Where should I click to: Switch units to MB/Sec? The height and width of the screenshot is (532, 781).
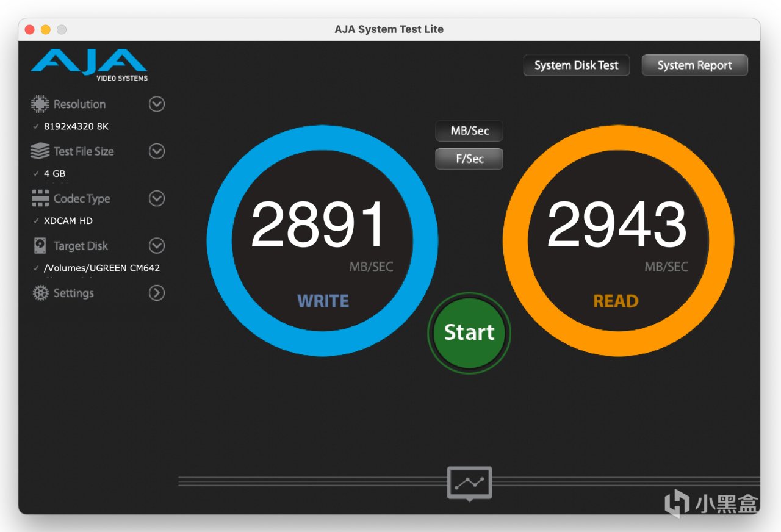click(469, 131)
